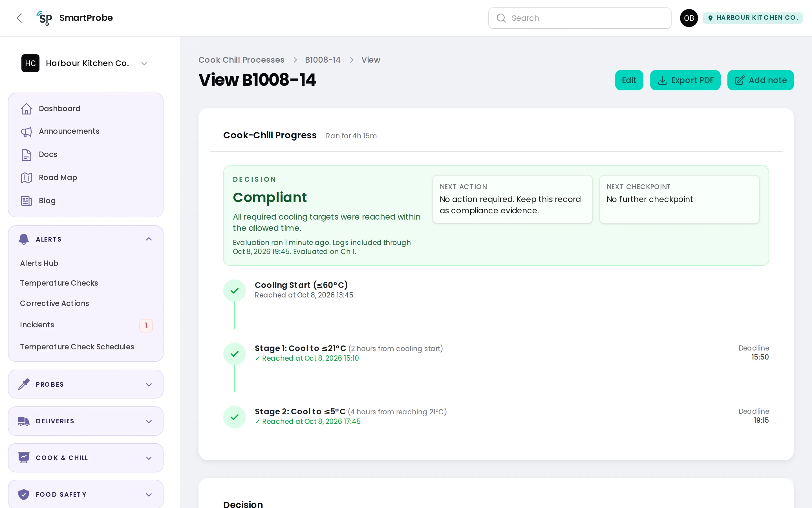Click the Alerts bell icon

click(23, 239)
